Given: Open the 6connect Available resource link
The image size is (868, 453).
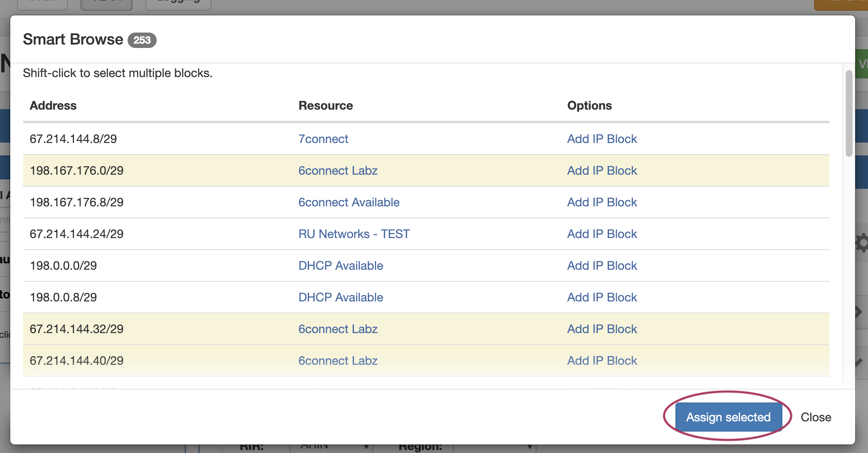Looking at the screenshot, I should [348, 202].
